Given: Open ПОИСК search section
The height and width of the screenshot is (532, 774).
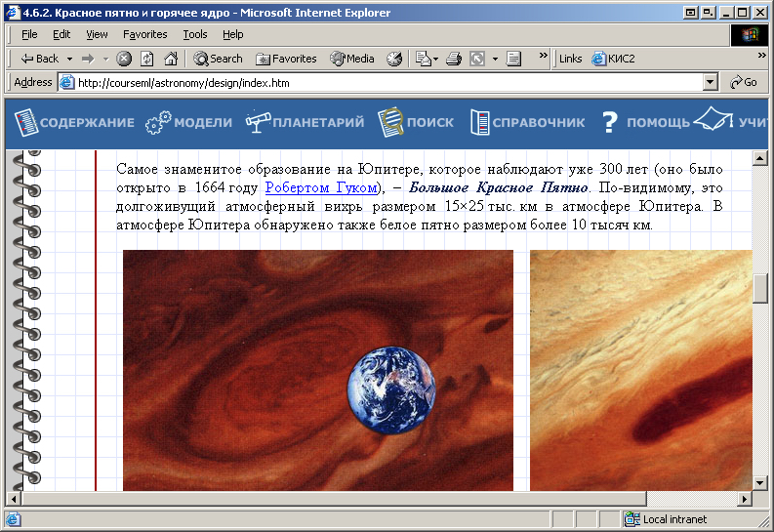Looking at the screenshot, I should [416, 122].
